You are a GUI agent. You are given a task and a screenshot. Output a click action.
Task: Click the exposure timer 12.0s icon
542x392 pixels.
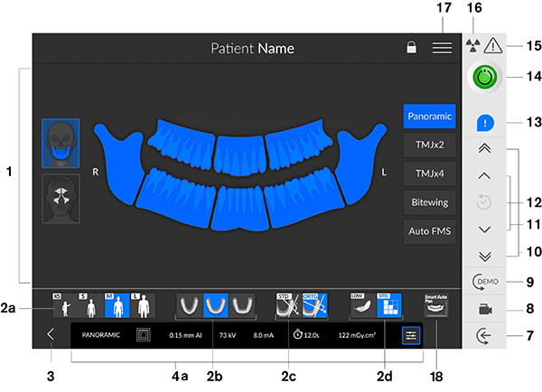tap(297, 334)
